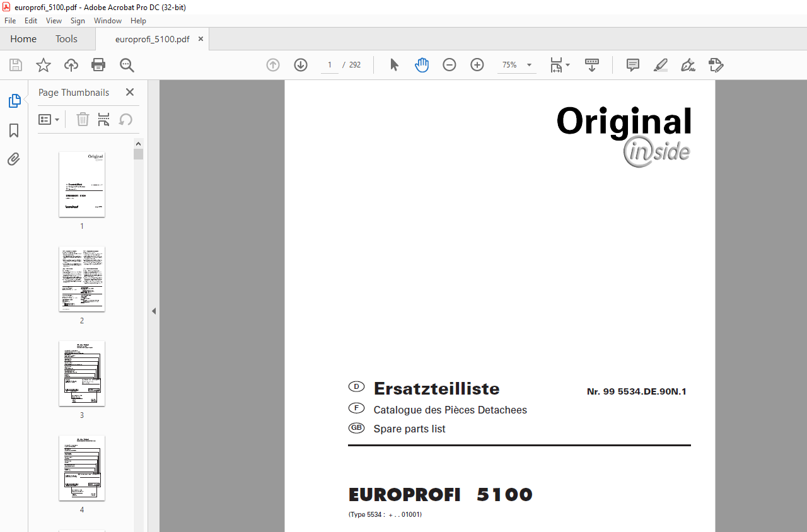Click the rotate pages icon in thumbnails

pyautogui.click(x=126, y=119)
